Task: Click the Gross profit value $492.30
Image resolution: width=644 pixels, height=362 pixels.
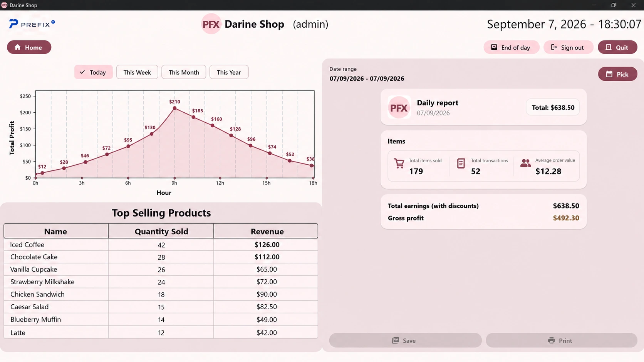Action: (x=566, y=218)
